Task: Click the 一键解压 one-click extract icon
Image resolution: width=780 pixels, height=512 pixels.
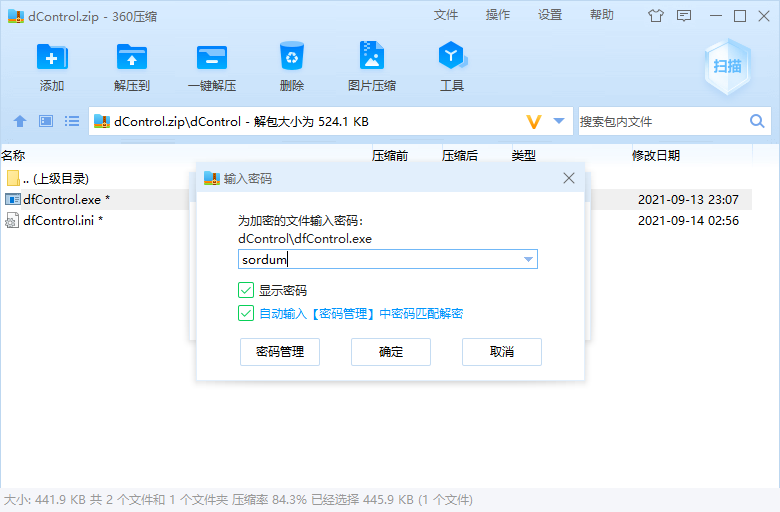Action: [x=212, y=57]
